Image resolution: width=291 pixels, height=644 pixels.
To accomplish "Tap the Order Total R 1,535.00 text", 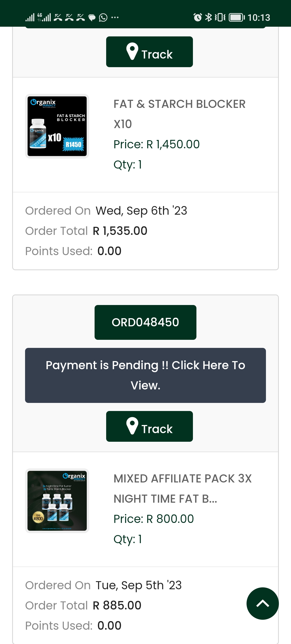I will click(x=86, y=231).
